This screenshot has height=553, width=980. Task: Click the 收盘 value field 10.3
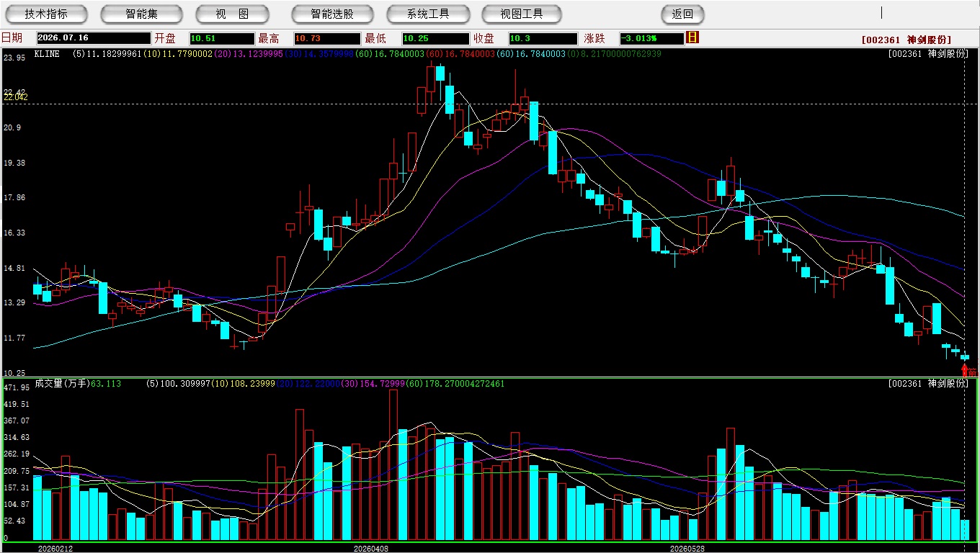543,38
